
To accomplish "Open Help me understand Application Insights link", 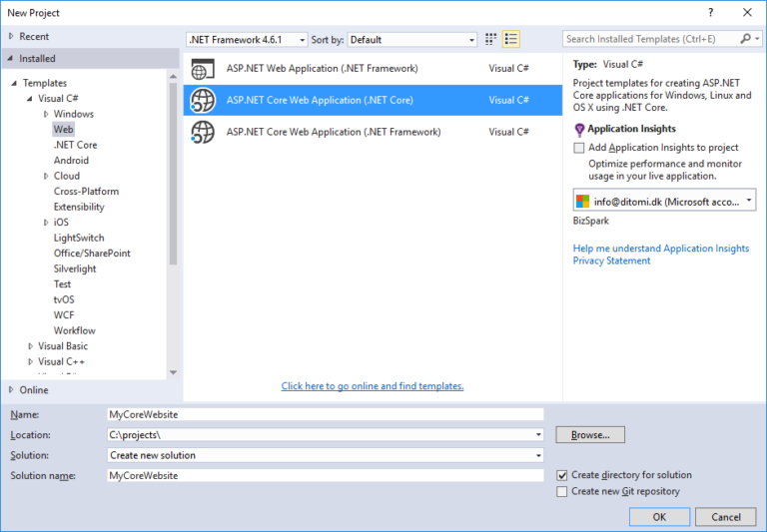I will [x=661, y=249].
